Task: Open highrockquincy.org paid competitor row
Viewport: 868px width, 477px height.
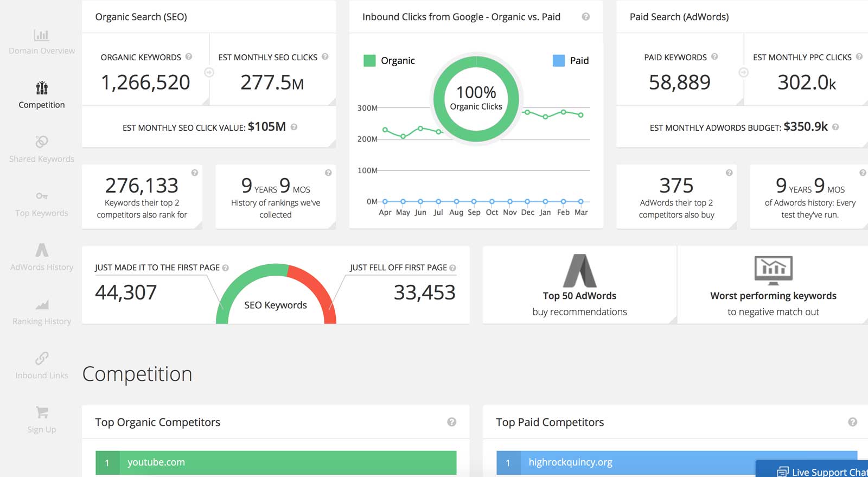Action: coord(624,462)
